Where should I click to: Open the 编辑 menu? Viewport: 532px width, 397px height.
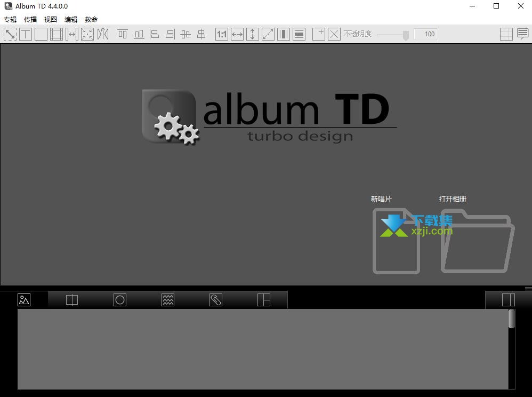point(71,19)
